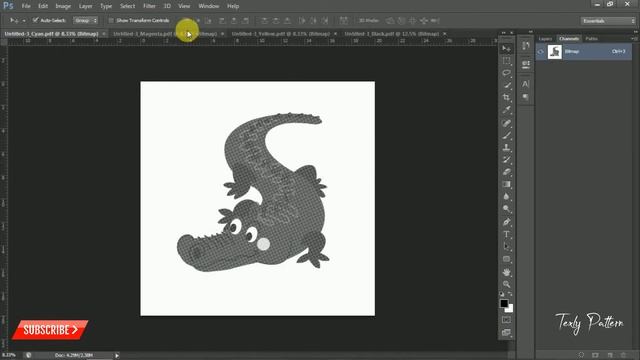The image size is (640, 360).
Task: Open the Move tool preset picker arrow
Action: 24,20
